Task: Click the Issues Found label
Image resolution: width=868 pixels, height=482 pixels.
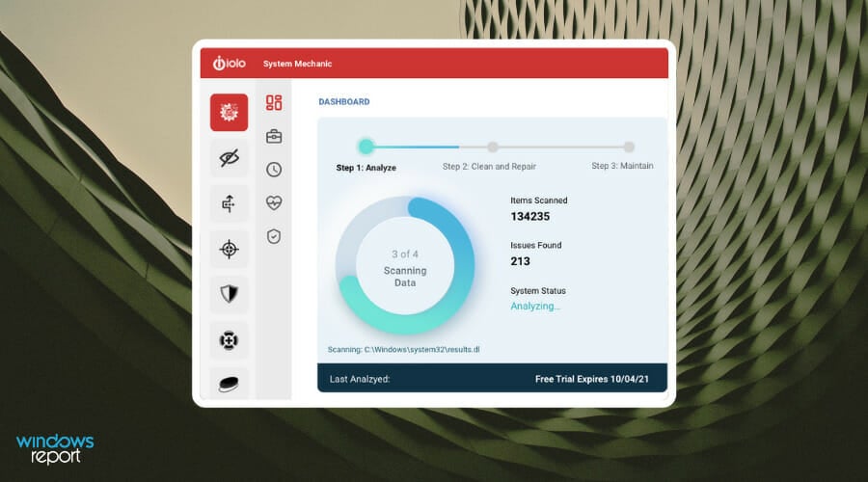Action: click(536, 245)
